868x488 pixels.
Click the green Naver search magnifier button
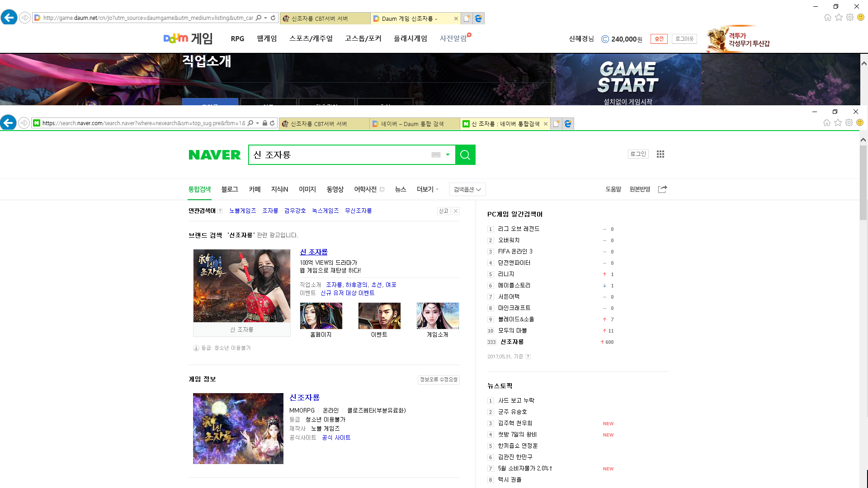click(465, 155)
